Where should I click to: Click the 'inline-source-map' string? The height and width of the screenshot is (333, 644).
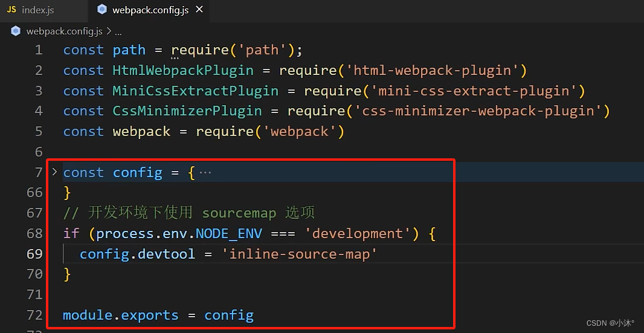[299, 254]
